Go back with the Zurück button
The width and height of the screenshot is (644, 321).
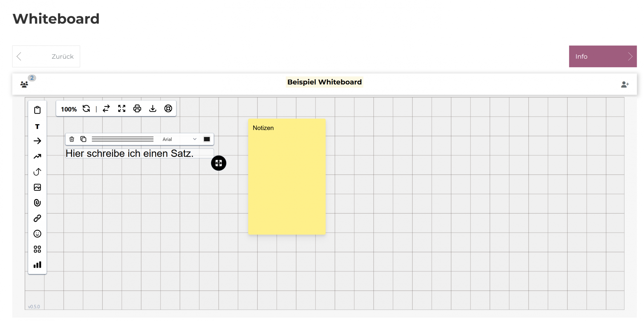46,56
